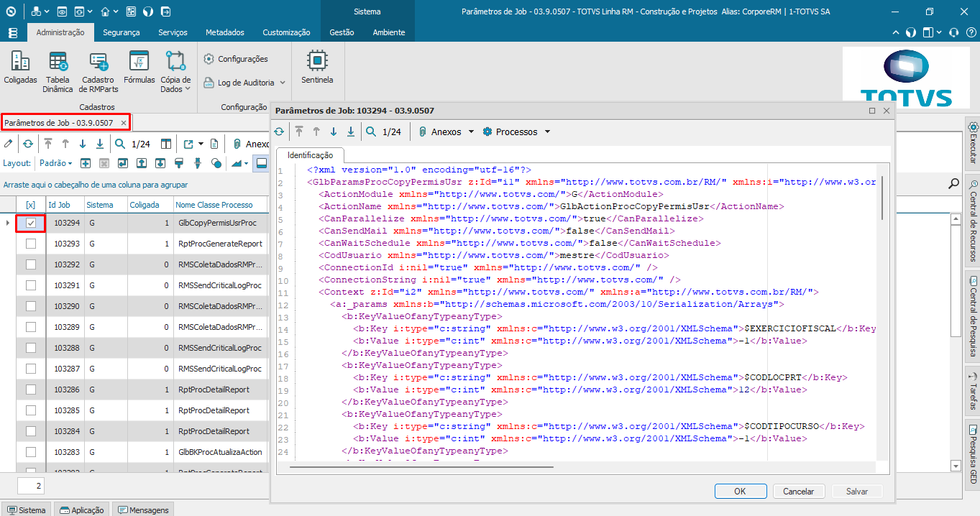Sort by the Id Job column header
Viewport: 980px width, 516px height.
pyautogui.click(x=65, y=205)
